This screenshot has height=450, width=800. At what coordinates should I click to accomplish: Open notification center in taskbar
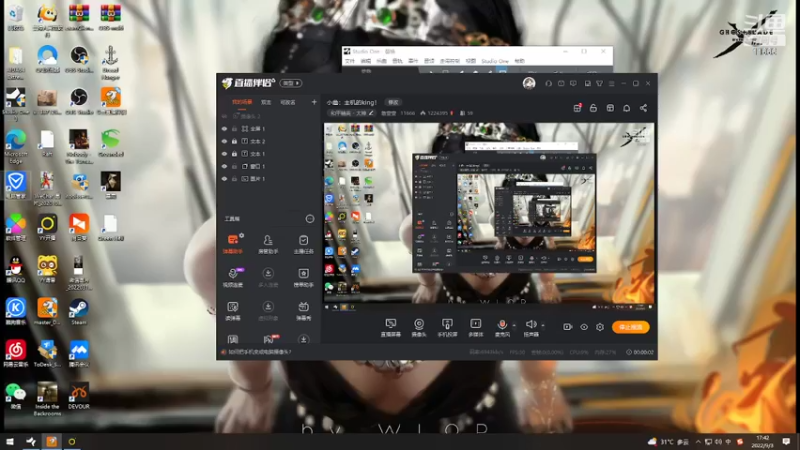786,442
